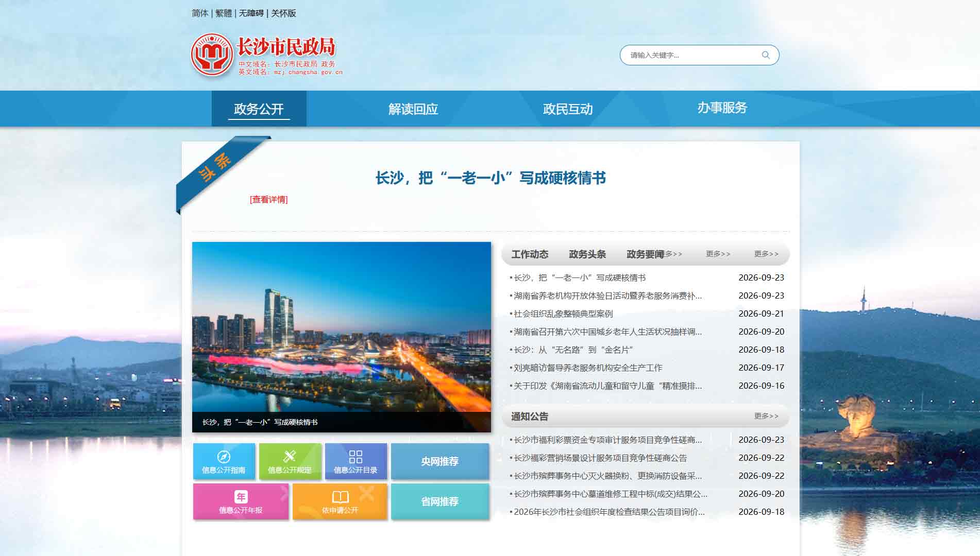Screen dimensions: 980x556
Task: Click the red 查看详情 link
Action: [268, 200]
